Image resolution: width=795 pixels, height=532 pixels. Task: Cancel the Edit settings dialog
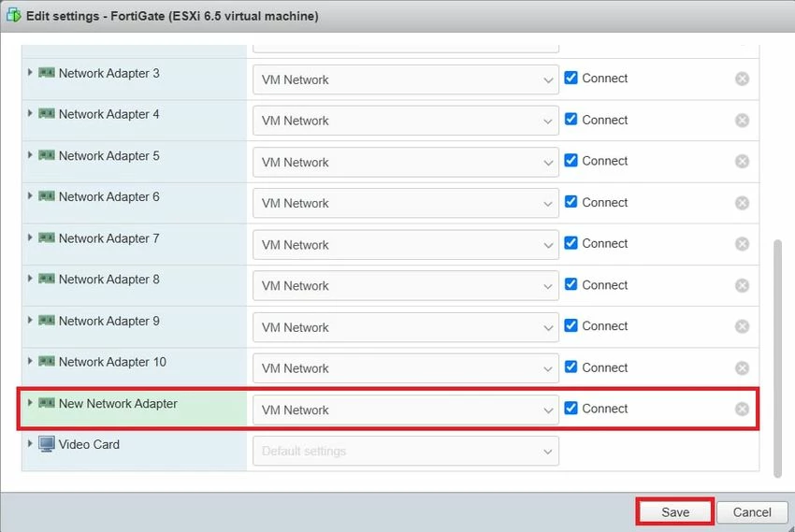(x=752, y=512)
